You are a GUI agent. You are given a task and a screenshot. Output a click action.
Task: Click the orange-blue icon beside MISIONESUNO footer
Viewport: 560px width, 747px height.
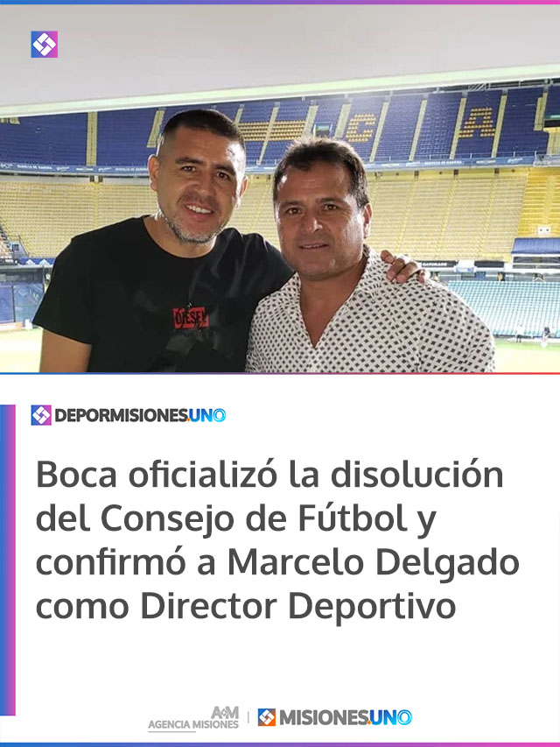[x=267, y=717]
